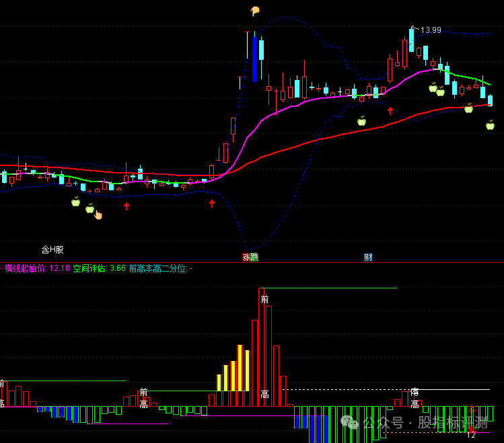504x443 pixels.
Task: Click the red up-arrow just before the breakout
Action: (x=212, y=204)
